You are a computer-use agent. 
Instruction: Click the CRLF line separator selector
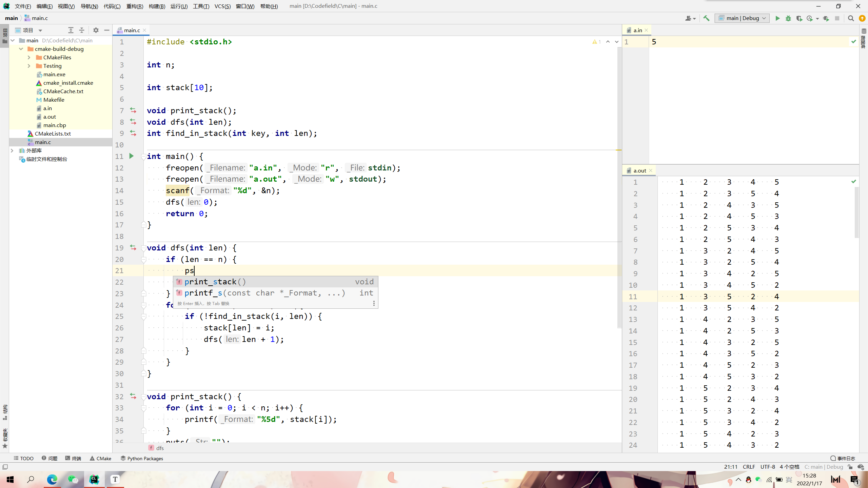tap(749, 467)
